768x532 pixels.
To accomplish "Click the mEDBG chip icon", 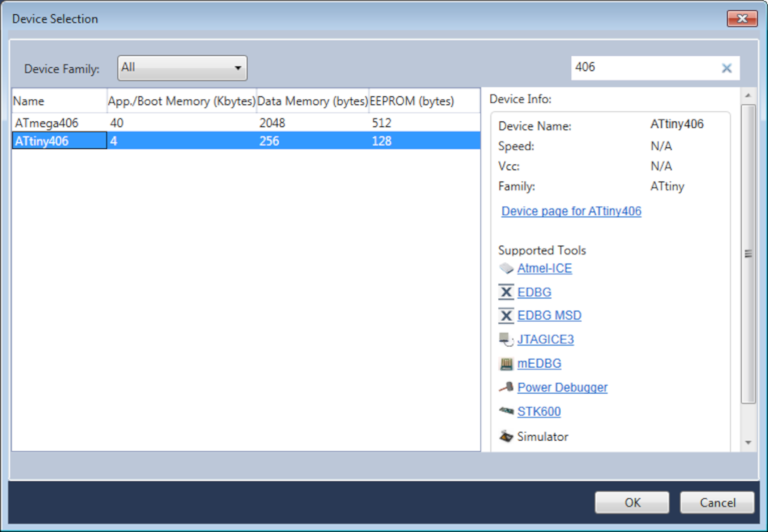I will pos(506,364).
